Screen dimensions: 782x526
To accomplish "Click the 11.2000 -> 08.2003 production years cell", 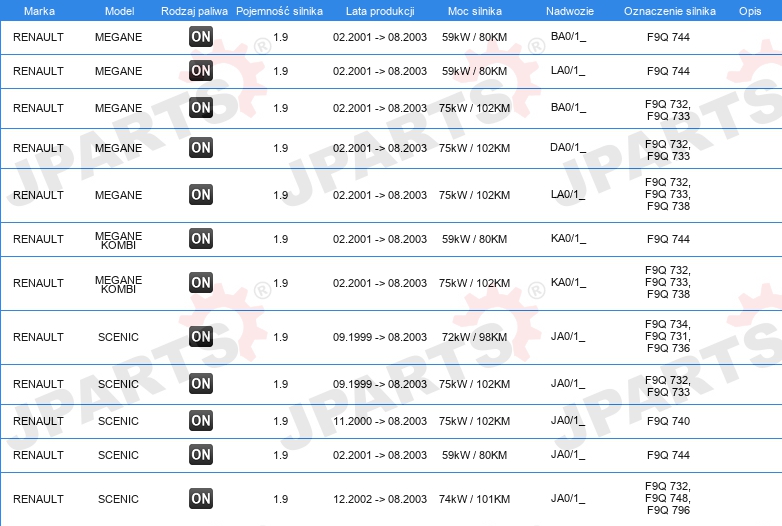I will pos(380,421).
